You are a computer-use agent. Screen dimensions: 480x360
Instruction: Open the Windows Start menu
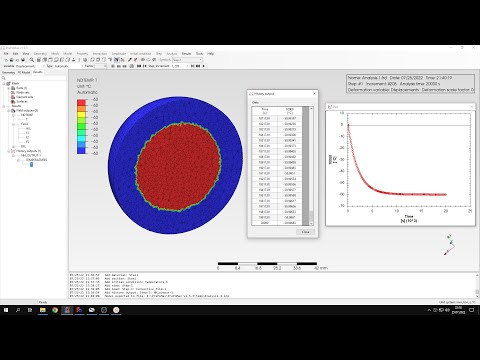6,310
